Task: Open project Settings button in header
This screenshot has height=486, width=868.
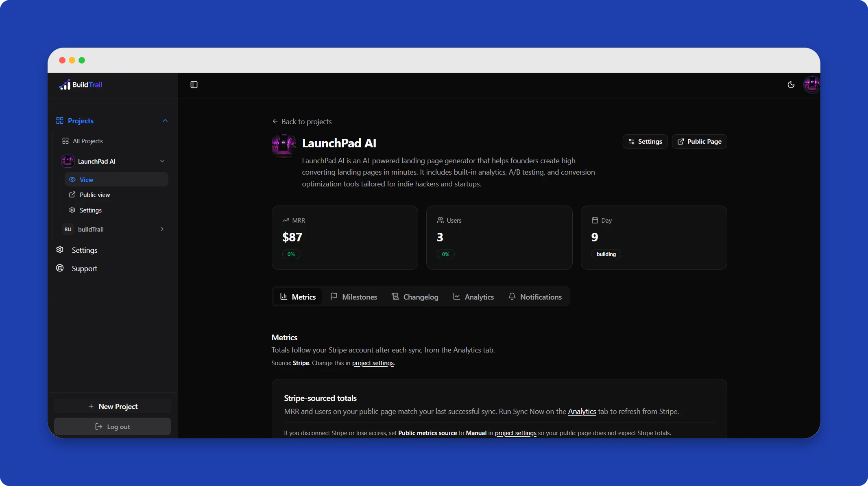Action: [x=645, y=141]
